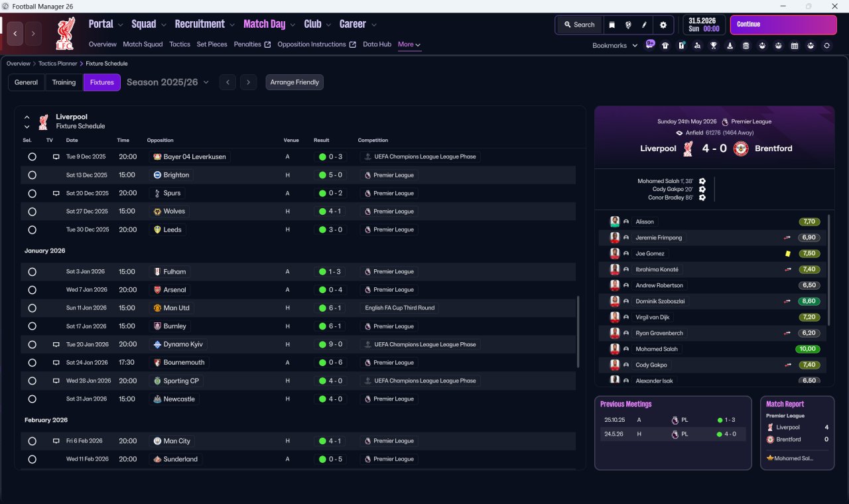Image resolution: width=849 pixels, height=504 pixels.
Task: Select the Brighton fixture radio button
Action: coord(32,175)
